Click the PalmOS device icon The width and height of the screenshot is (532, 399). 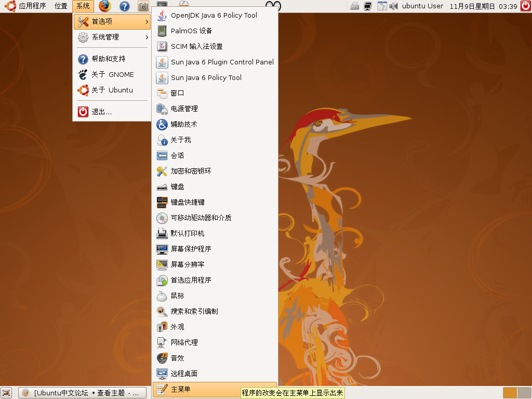click(x=162, y=31)
